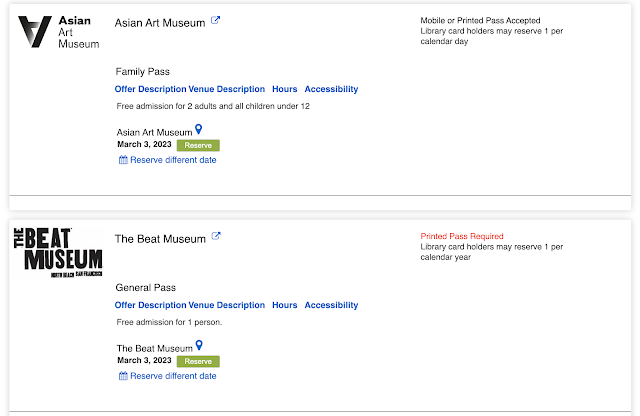Screen dimensions: 640x416
Task: Open The Beat Museum external link icon
Action: pos(215,237)
